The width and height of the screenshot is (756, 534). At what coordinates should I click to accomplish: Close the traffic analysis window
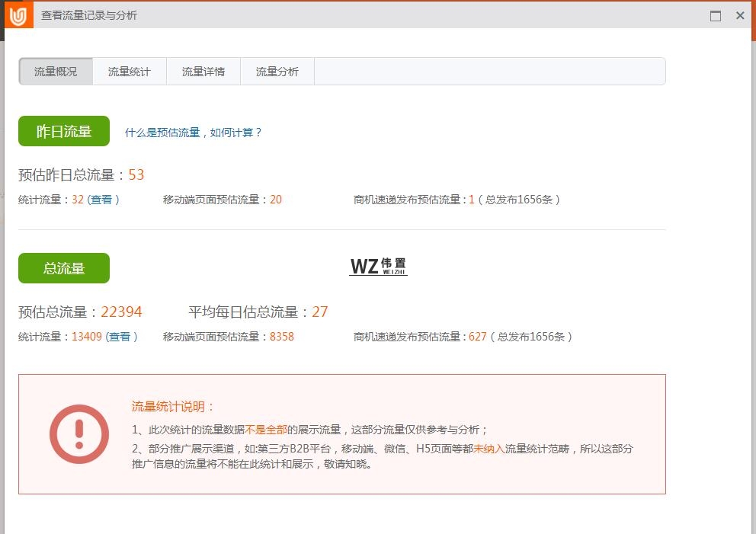[740, 16]
